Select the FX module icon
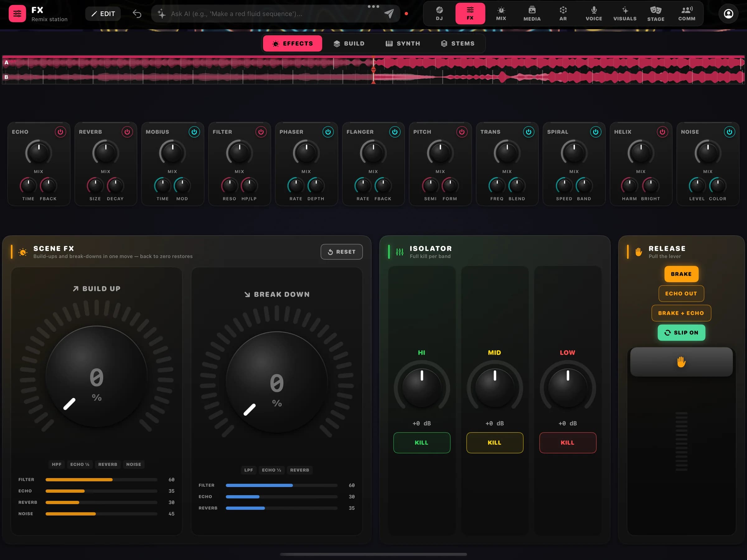This screenshot has height=560, width=747. click(x=470, y=13)
